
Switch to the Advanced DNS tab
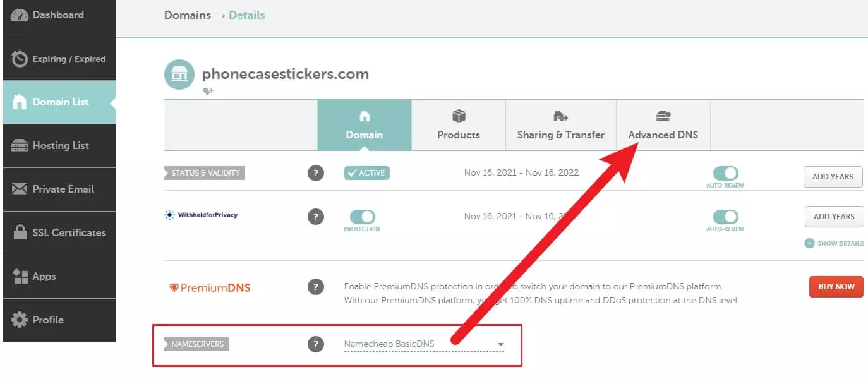point(663,125)
